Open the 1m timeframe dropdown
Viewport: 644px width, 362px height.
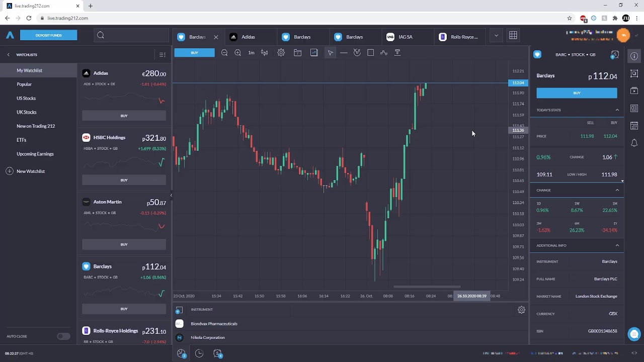point(251,53)
